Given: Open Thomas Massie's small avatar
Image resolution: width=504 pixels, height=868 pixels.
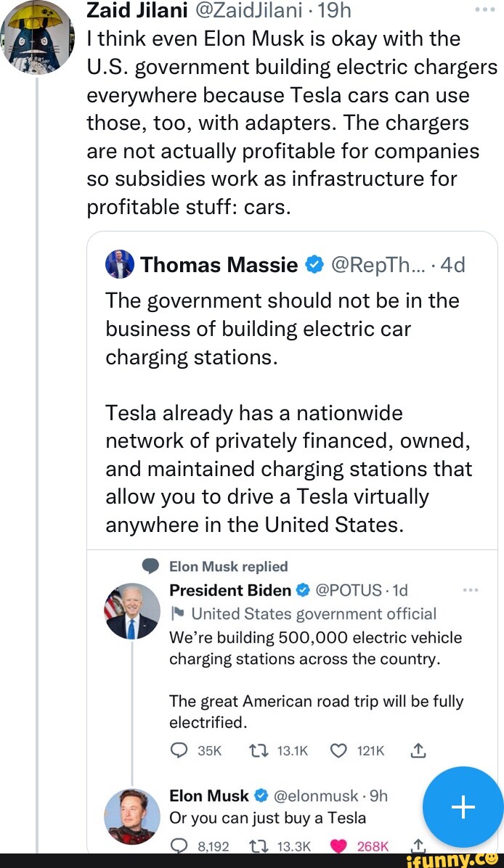Looking at the screenshot, I should tap(120, 265).
